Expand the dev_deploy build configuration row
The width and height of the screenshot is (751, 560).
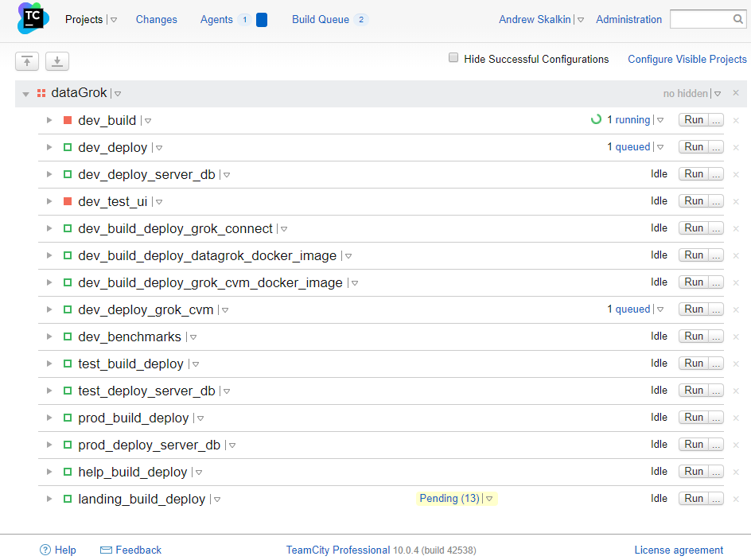49,147
